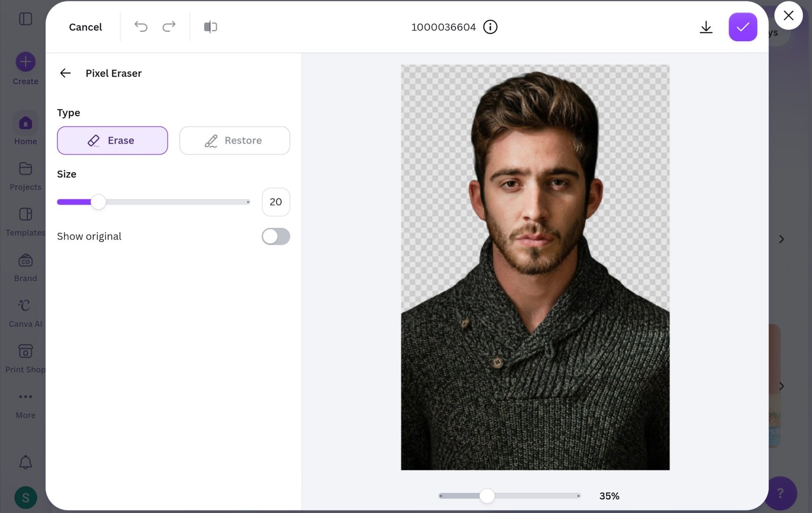This screenshot has height=513, width=812.
Task: Toggle Show original switch
Action: tap(276, 236)
